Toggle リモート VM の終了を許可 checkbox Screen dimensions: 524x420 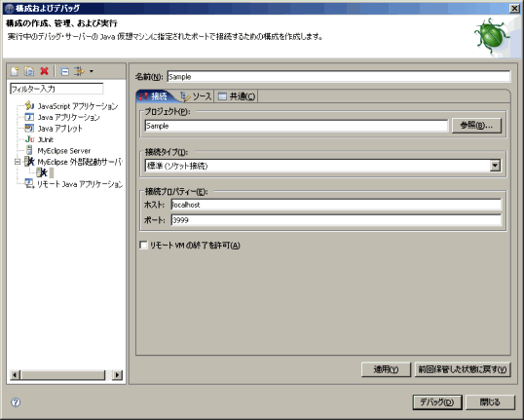coord(144,246)
